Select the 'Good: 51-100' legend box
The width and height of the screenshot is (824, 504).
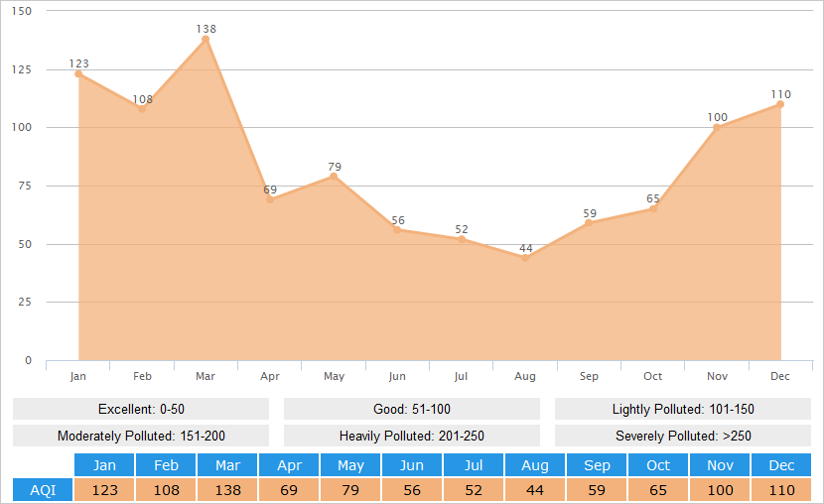pos(411,409)
